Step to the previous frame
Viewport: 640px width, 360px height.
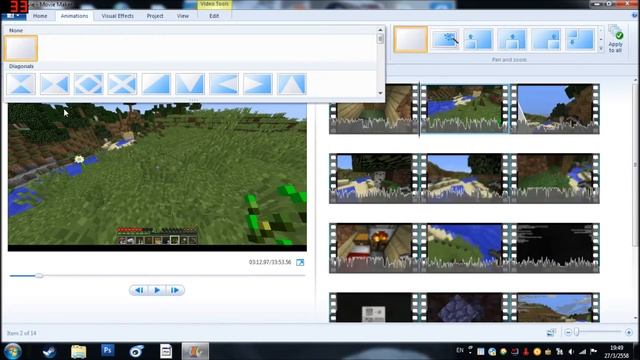(x=139, y=290)
